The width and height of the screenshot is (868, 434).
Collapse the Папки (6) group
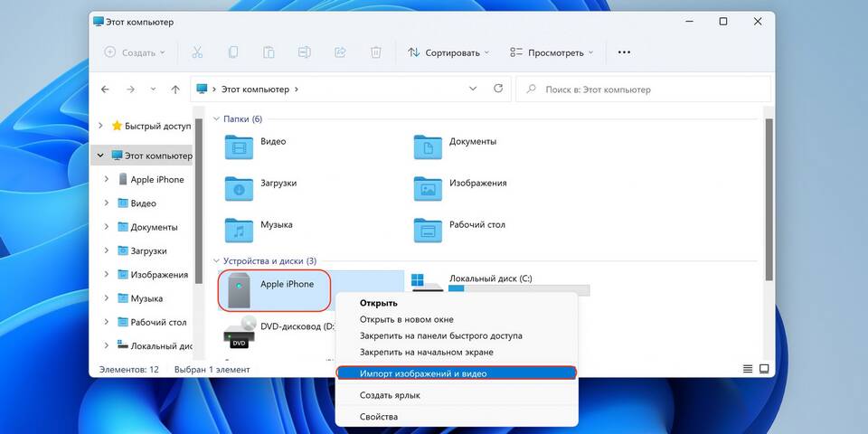[216, 119]
